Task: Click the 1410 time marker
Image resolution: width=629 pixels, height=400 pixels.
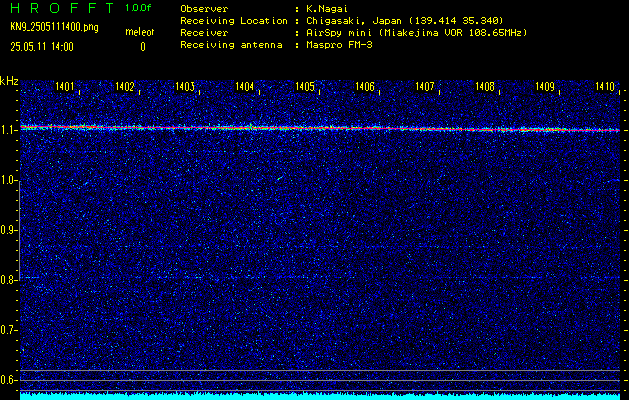Action: 605,86
